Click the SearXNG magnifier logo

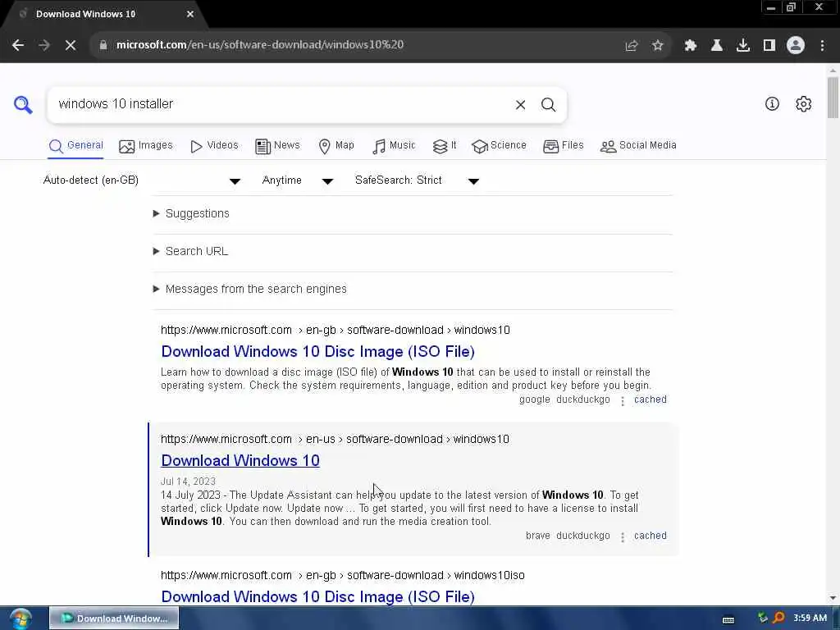[x=23, y=104]
